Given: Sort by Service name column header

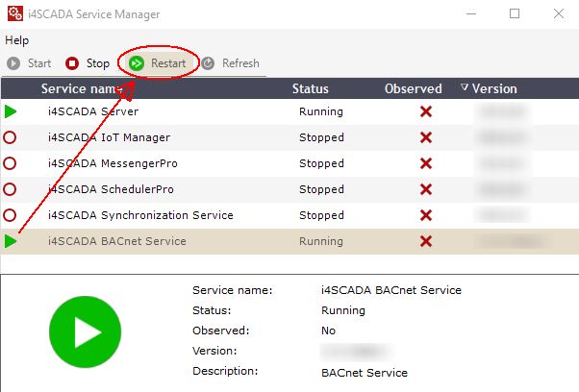Looking at the screenshot, I should [82, 89].
